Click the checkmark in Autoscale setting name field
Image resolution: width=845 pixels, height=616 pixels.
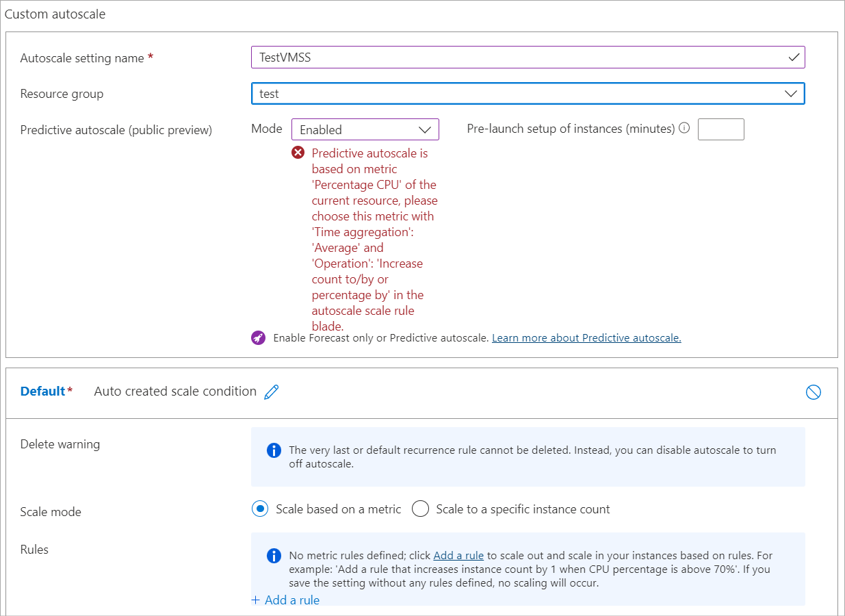[794, 57]
